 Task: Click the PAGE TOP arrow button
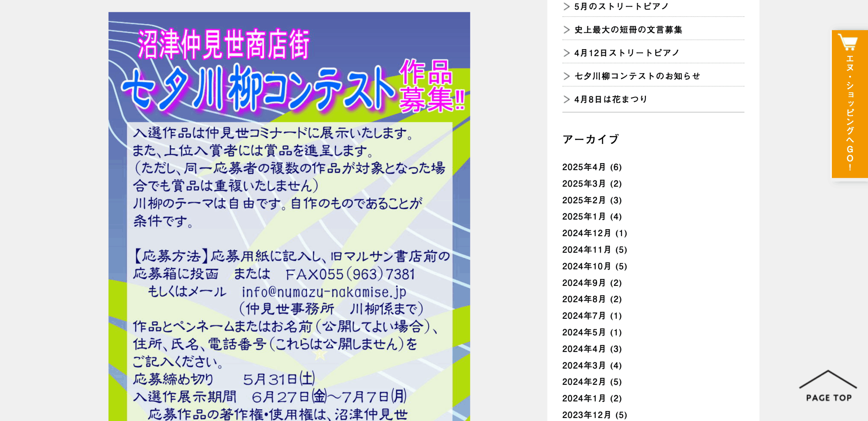tap(828, 386)
